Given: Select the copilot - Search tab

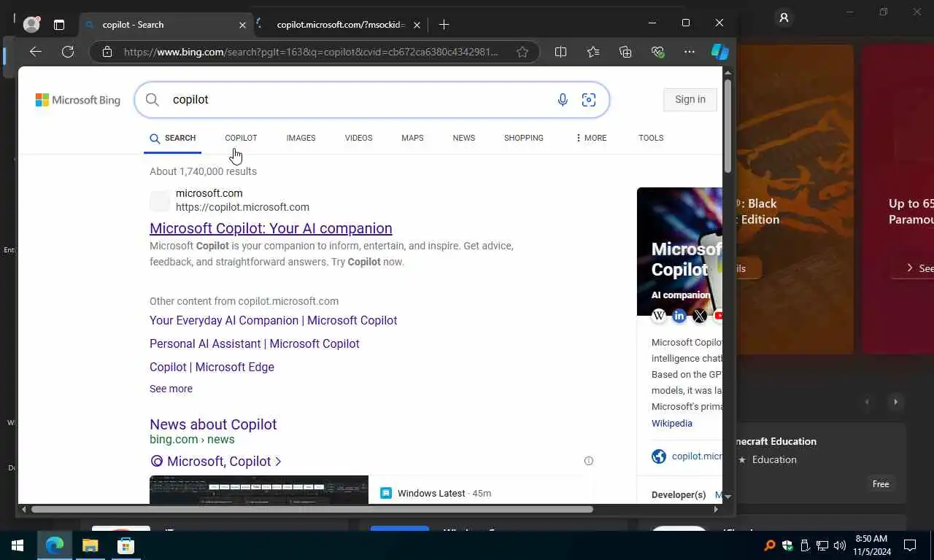Looking at the screenshot, I should (165, 25).
